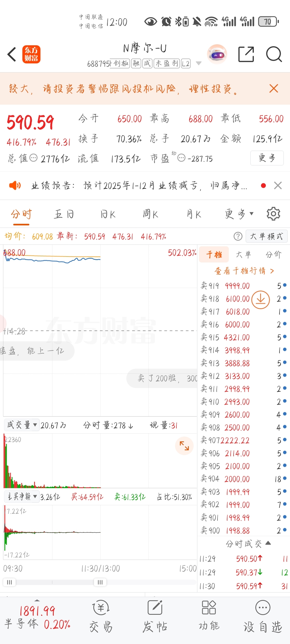Expand the stock title dropdown triangle
The width and height of the screenshot is (290, 644).
(199, 63)
